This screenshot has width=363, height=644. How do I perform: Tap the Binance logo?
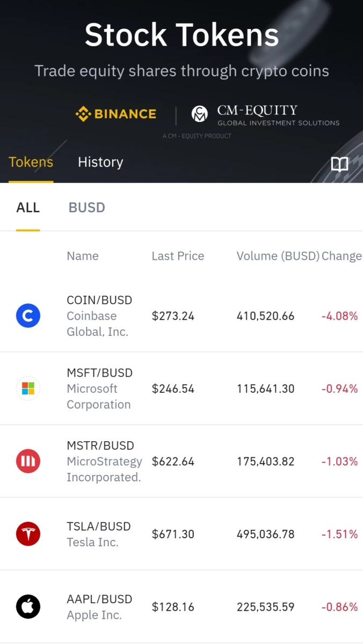116,114
